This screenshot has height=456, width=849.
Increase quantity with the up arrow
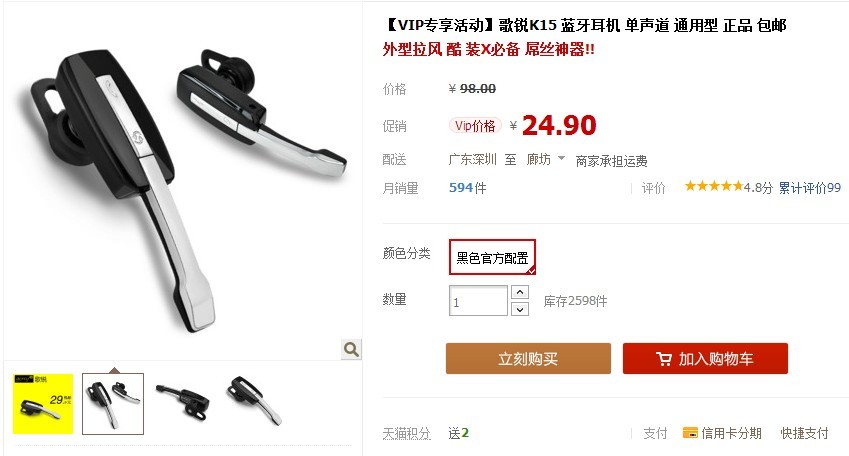pyautogui.click(x=520, y=292)
